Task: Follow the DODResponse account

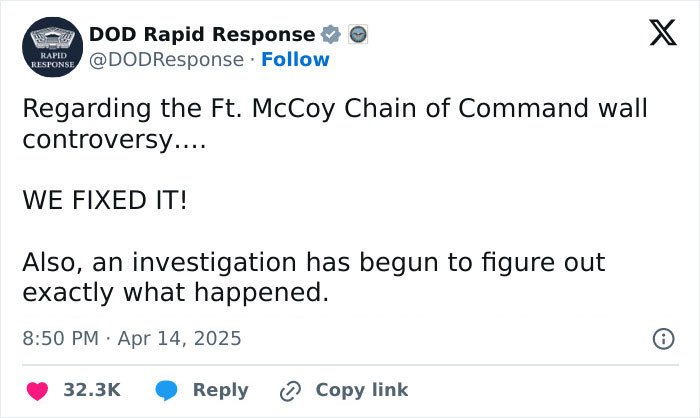Action: click(x=295, y=60)
